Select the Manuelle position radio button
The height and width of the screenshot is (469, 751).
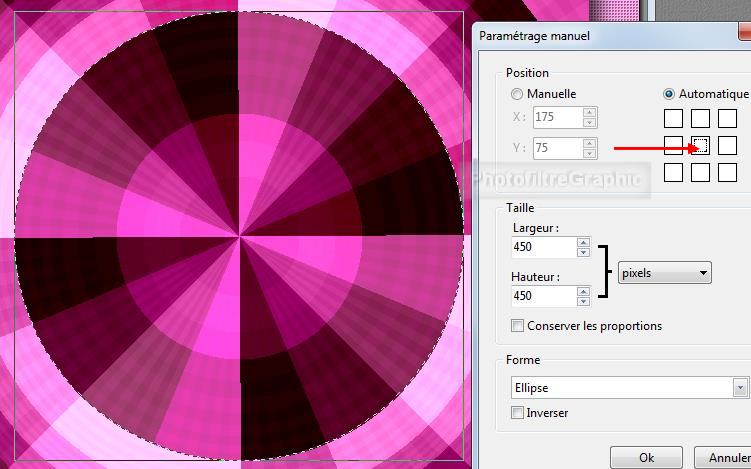[x=517, y=94]
